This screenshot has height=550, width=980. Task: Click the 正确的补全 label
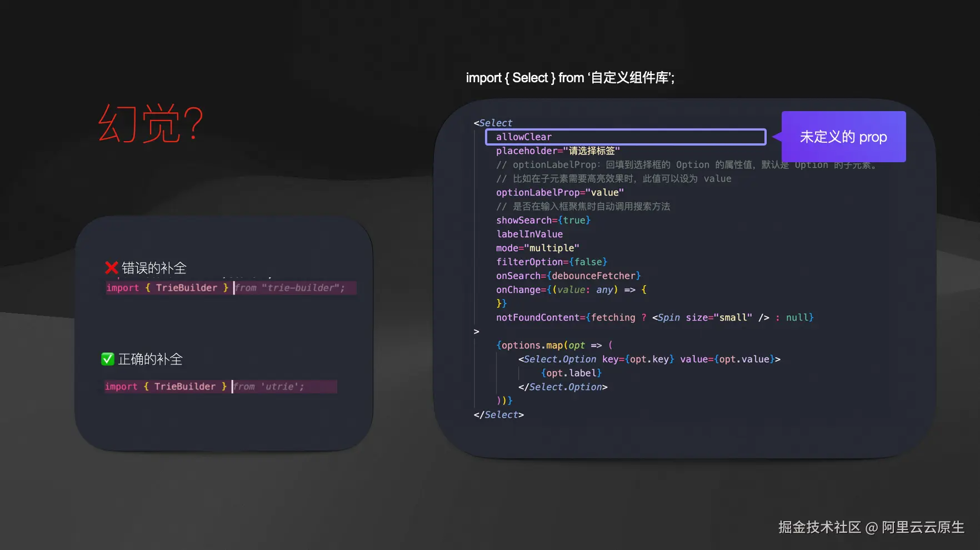pos(151,359)
